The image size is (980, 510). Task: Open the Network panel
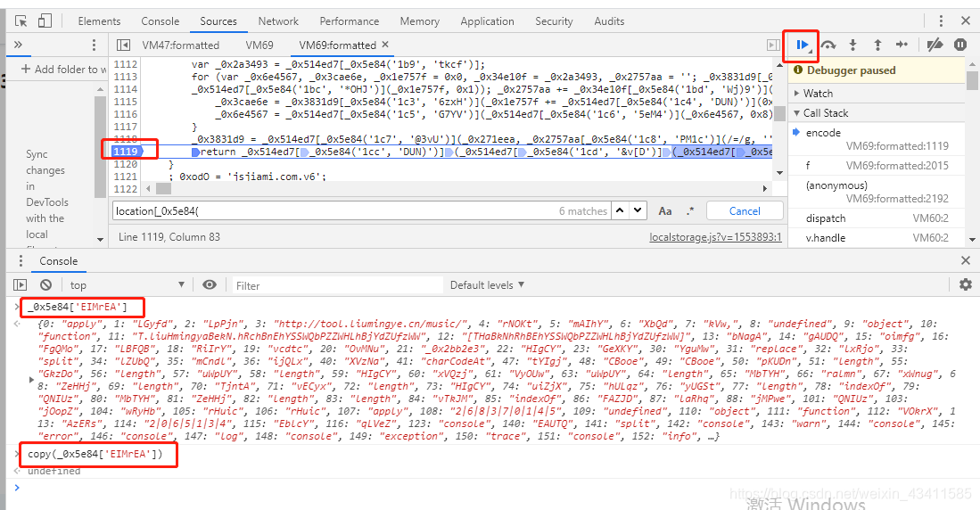tap(278, 21)
